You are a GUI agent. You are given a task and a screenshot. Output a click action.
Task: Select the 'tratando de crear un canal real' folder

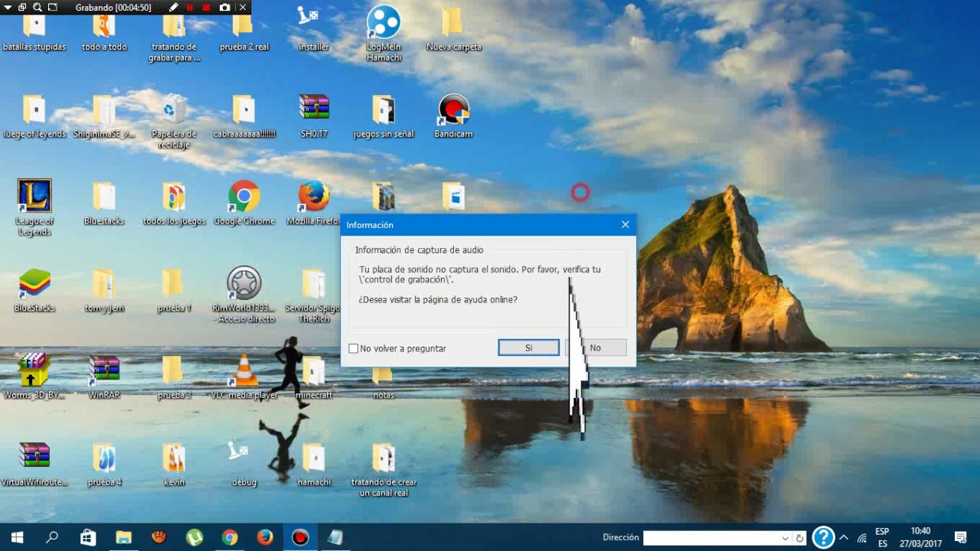pyautogui.click(x=384, y=470)
